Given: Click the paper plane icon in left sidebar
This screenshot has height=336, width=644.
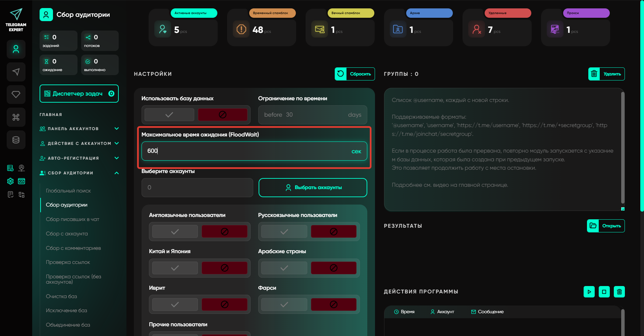Looking at the screenshot, I should tap(16, 72).
